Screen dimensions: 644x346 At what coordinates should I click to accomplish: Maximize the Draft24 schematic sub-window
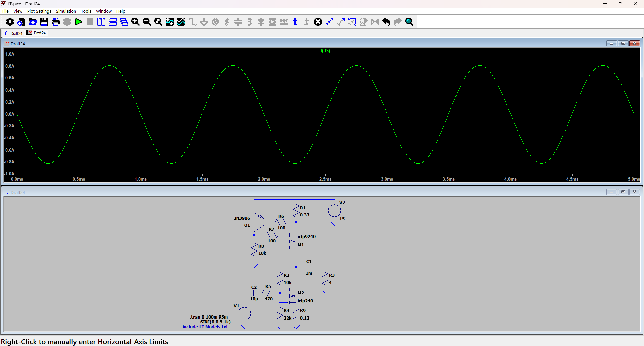coord(623,192)
